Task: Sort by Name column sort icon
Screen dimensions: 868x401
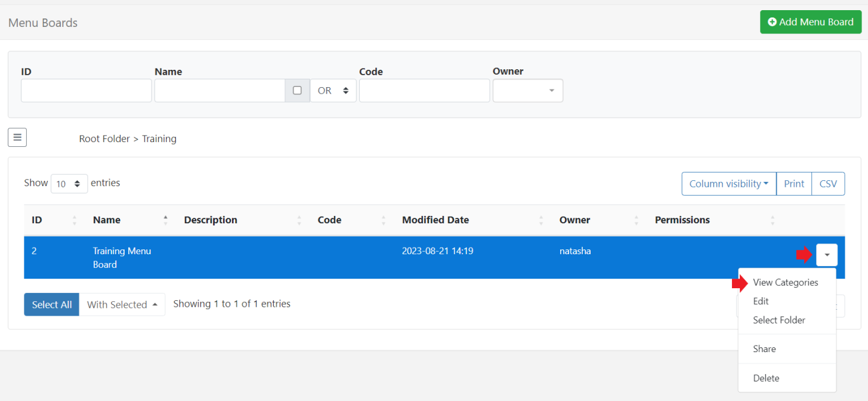Action: pyautogui.click(x=165, y=220)
